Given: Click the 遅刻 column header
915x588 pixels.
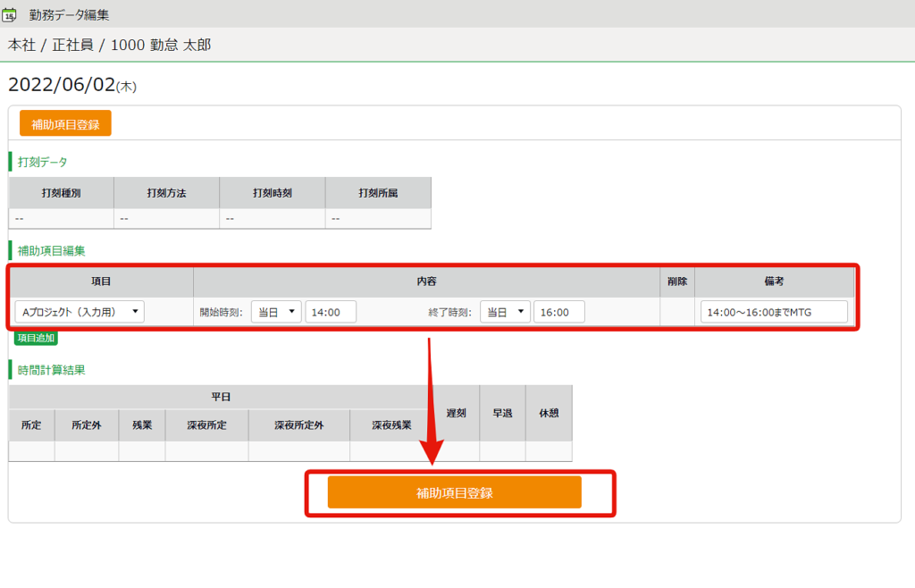Looking at the screenshot, I should [456, 413].
